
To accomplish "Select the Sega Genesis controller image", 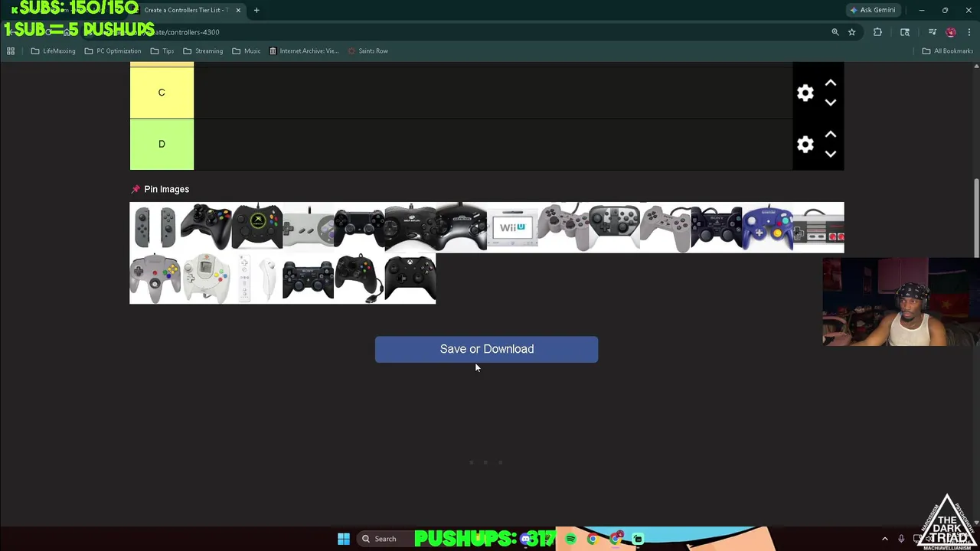I will [x=461, y=227].
